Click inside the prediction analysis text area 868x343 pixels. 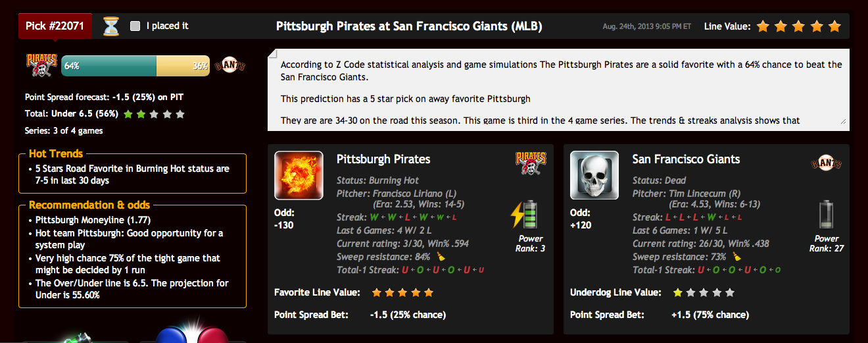558,90
